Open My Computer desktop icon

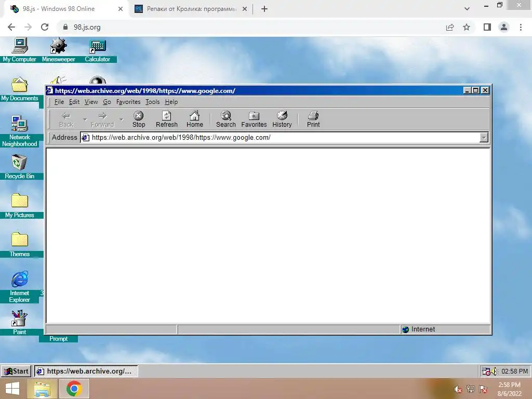(19, 50)
